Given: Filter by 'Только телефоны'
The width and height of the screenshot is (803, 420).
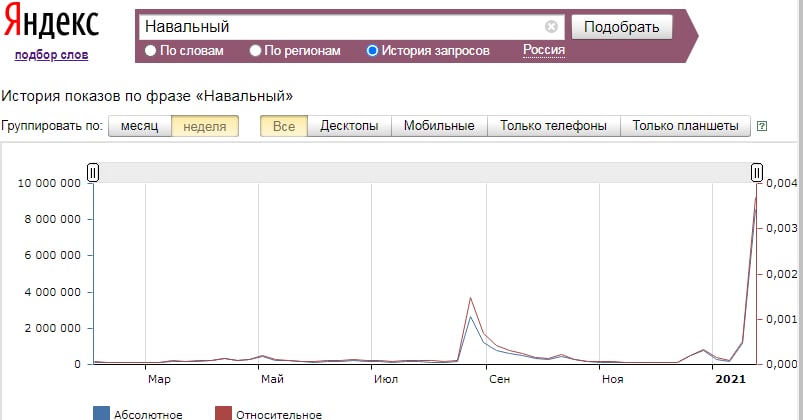Looking at the screenshot, I should (554, 126).
